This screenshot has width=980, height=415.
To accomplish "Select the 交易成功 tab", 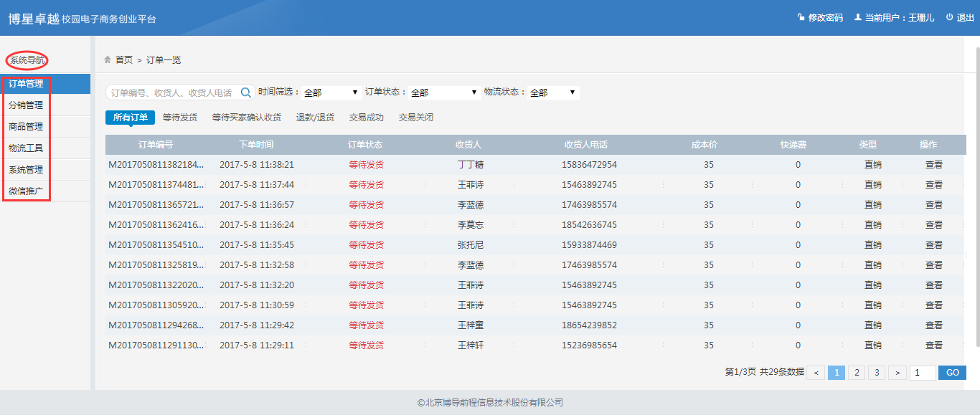I will coord(366,118).
